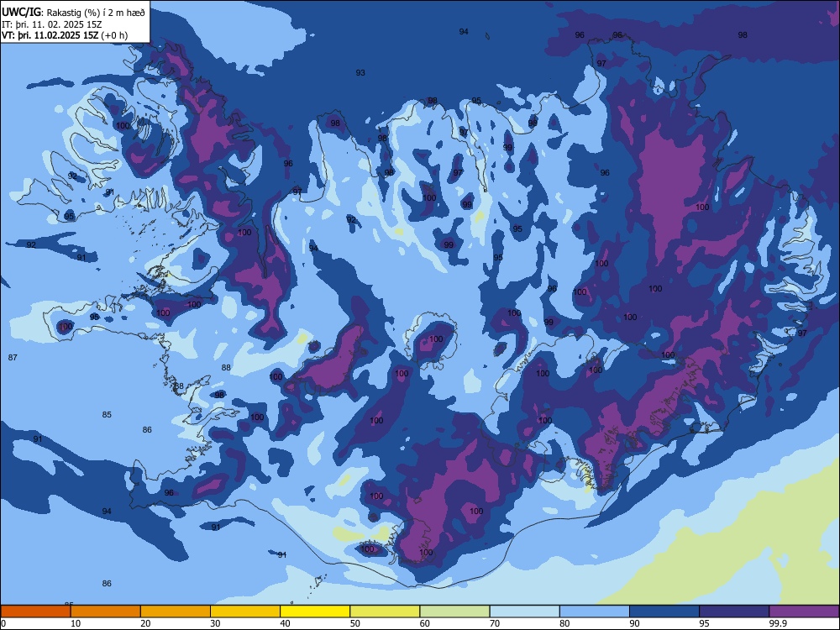This screenshot has width=840, height=630.
Task: Select the bright yellow 40–50 legend swatch
Action: click(x=315, y=612)
